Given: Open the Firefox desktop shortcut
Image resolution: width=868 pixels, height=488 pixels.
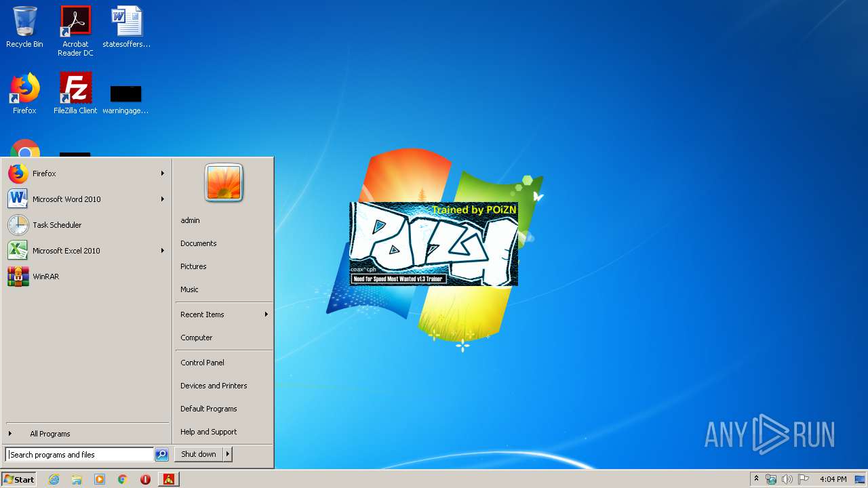Looking at the screenshot, I should coord(24,94).
